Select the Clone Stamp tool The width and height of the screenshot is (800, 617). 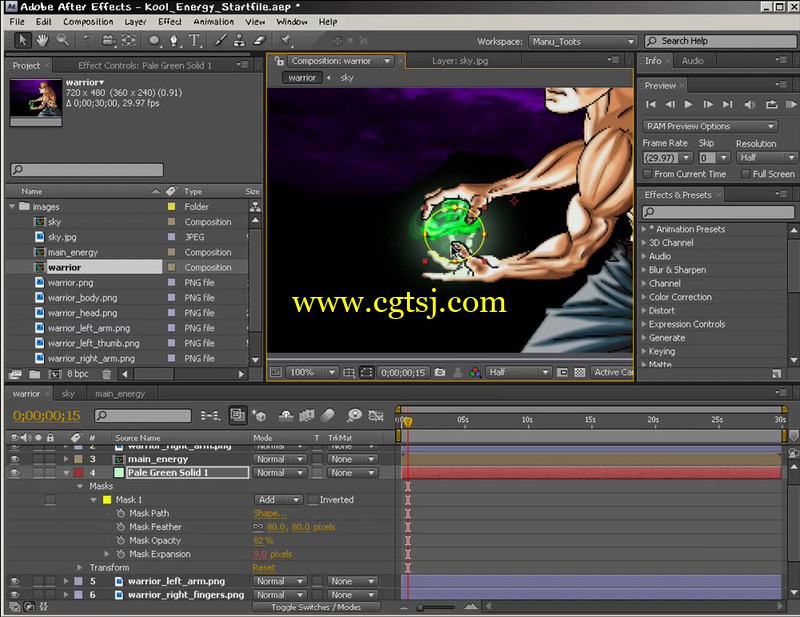pyautogui.click(x=239, y=41)
